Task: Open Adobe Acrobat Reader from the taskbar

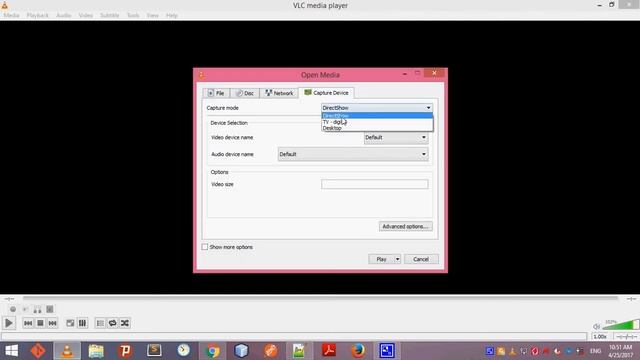Action: coord(329,351)
